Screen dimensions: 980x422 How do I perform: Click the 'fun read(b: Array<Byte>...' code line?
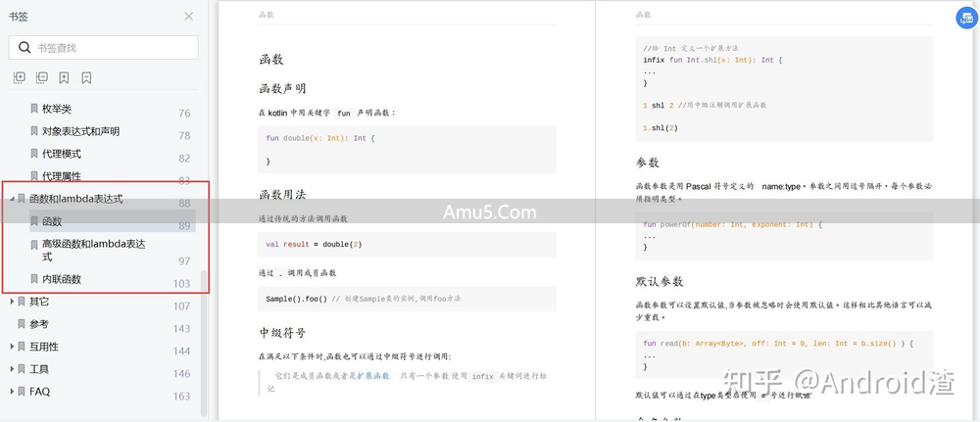(x=778, y=344)
